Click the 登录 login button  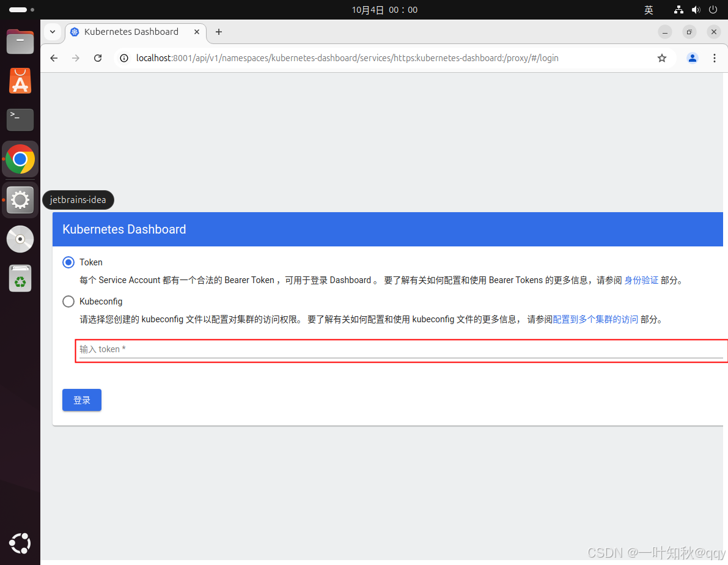[82, 400]
